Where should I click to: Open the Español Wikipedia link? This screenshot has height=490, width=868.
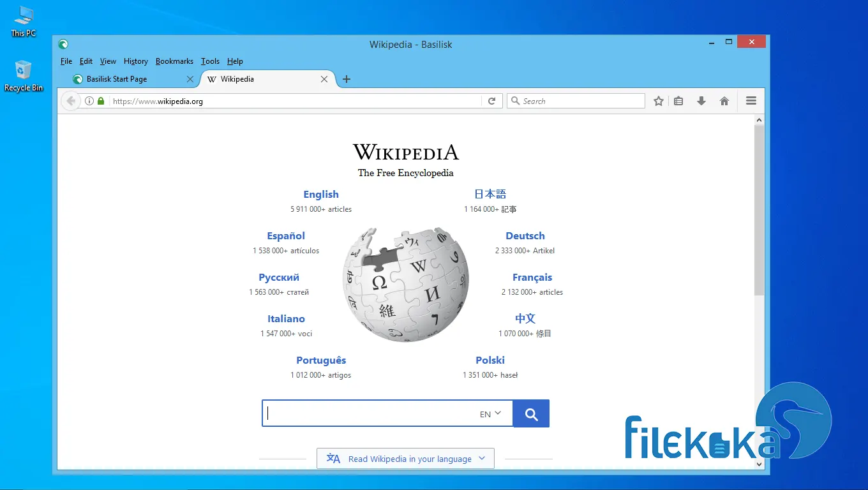[x=286, y=236]
